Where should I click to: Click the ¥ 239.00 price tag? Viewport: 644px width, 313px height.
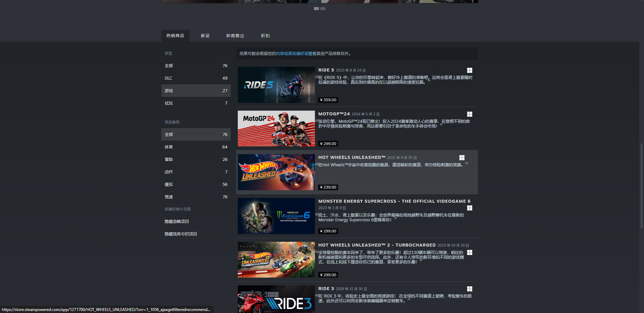point(328,187)
